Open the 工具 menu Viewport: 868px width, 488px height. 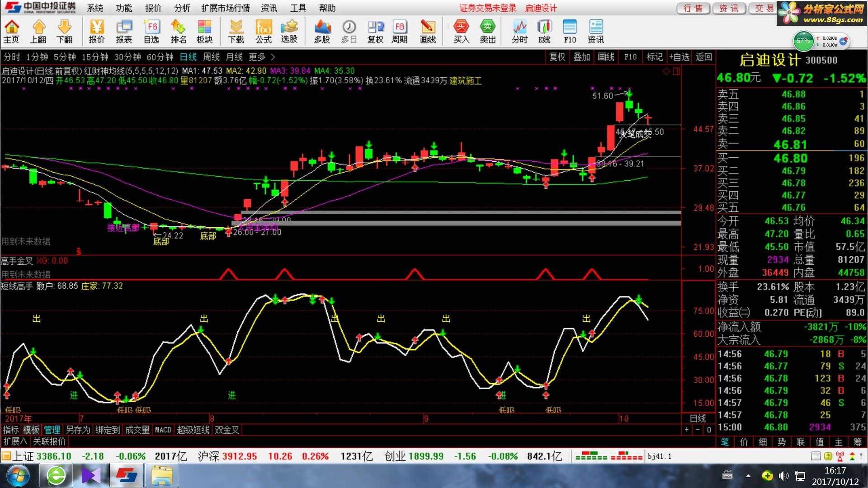click(x=298, y=8)
